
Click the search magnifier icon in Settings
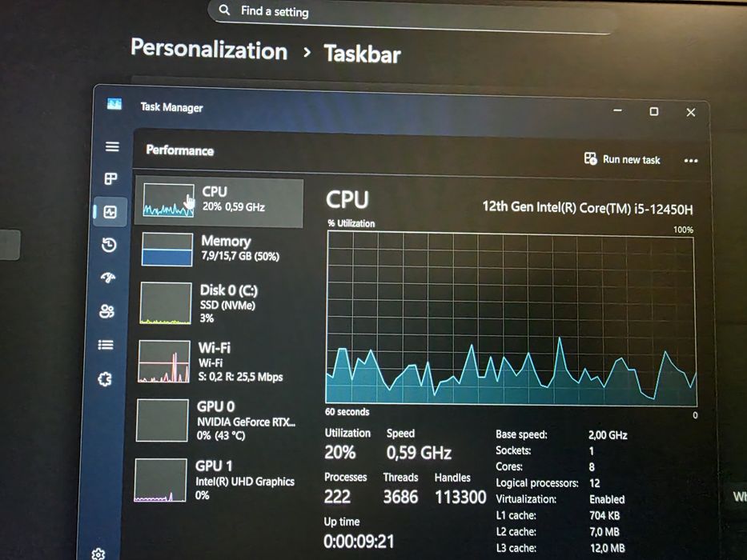[224, 10]
